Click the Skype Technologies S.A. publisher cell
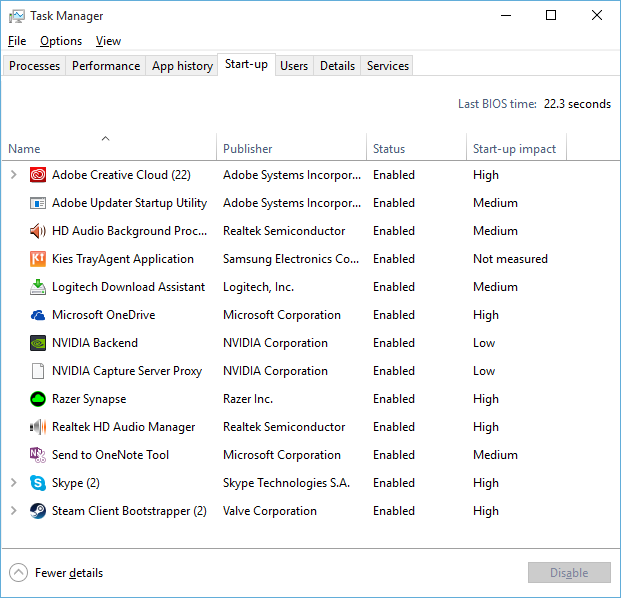The height and width of the screenshot is (598, 621). point(286,483)
